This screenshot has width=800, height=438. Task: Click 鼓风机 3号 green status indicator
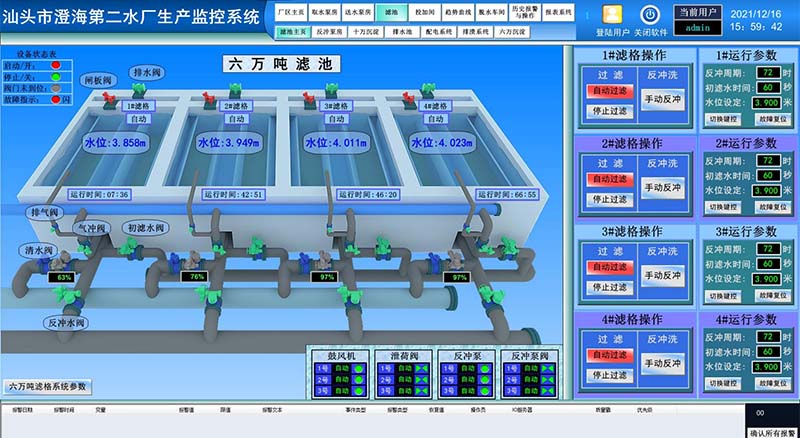359,391
